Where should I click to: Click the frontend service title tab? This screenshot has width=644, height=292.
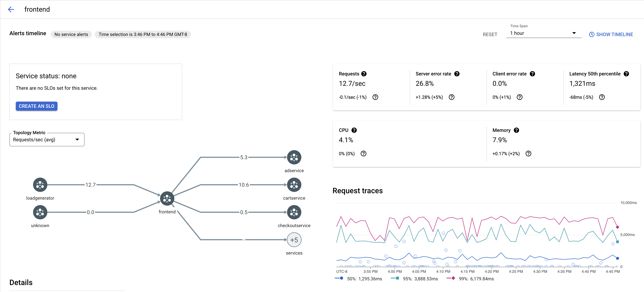click(x=37, y=9)
